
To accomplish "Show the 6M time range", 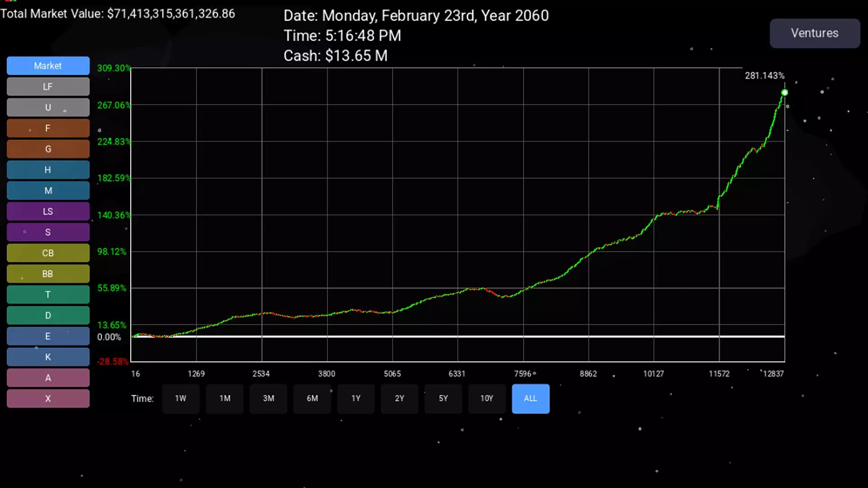I will click(x=312, y=399).
